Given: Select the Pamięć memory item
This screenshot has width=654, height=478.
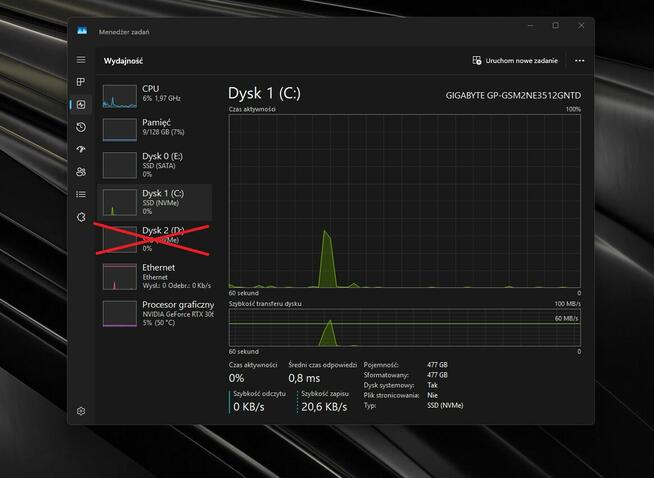Looking at the screenshot, I should (x=157, y=129).
